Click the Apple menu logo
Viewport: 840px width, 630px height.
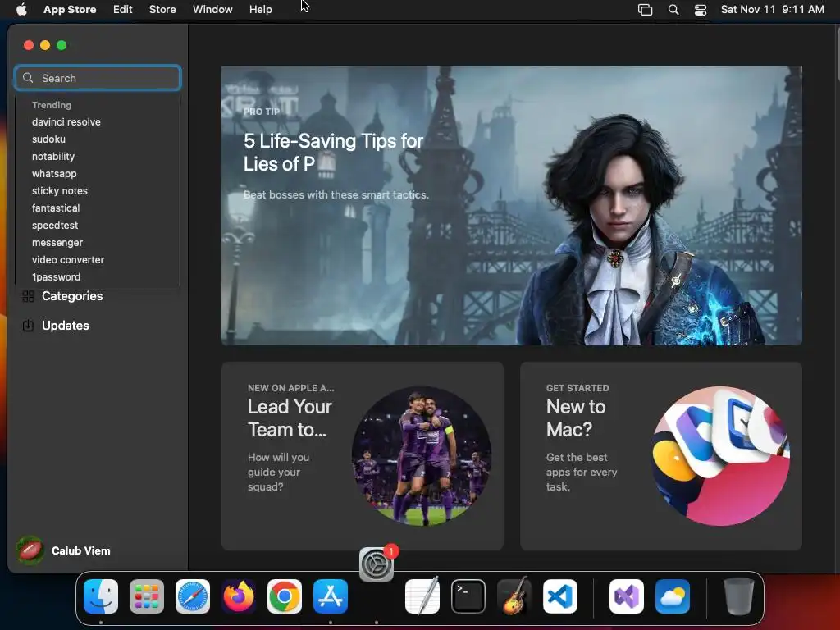21,9
